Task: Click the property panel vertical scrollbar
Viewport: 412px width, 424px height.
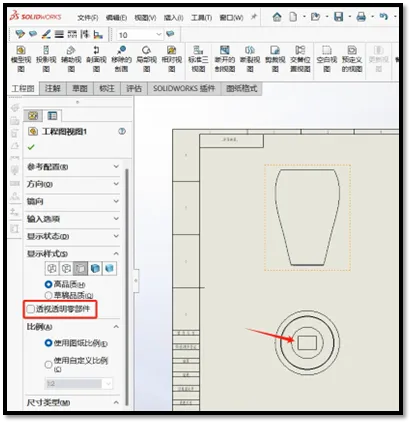Action: click(x=127, y=287)
